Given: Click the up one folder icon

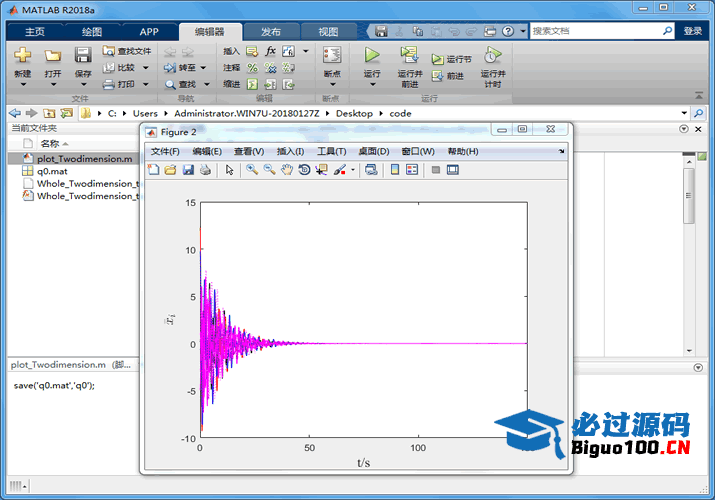Looking at the screenshot, I should tap(49, 113).
